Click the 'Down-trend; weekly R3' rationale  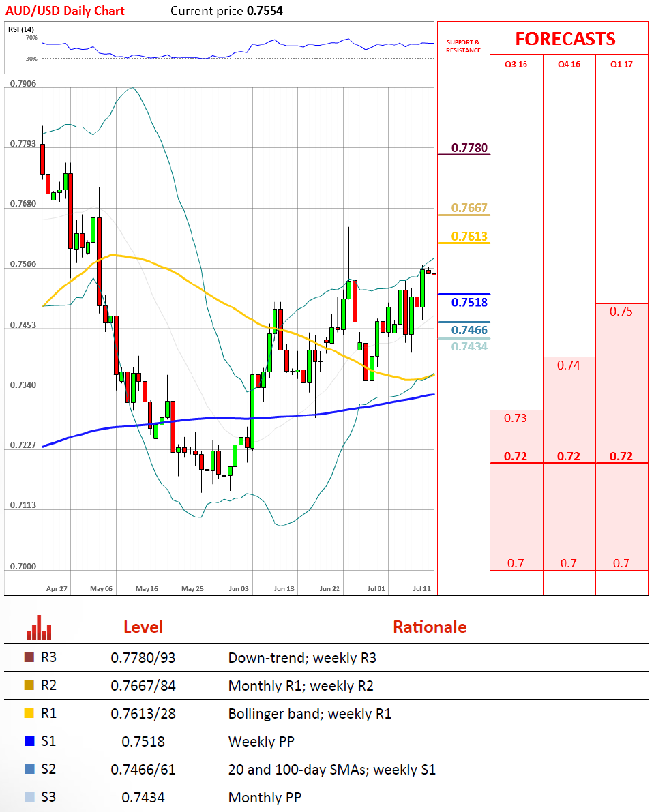(x=302, y=658)
